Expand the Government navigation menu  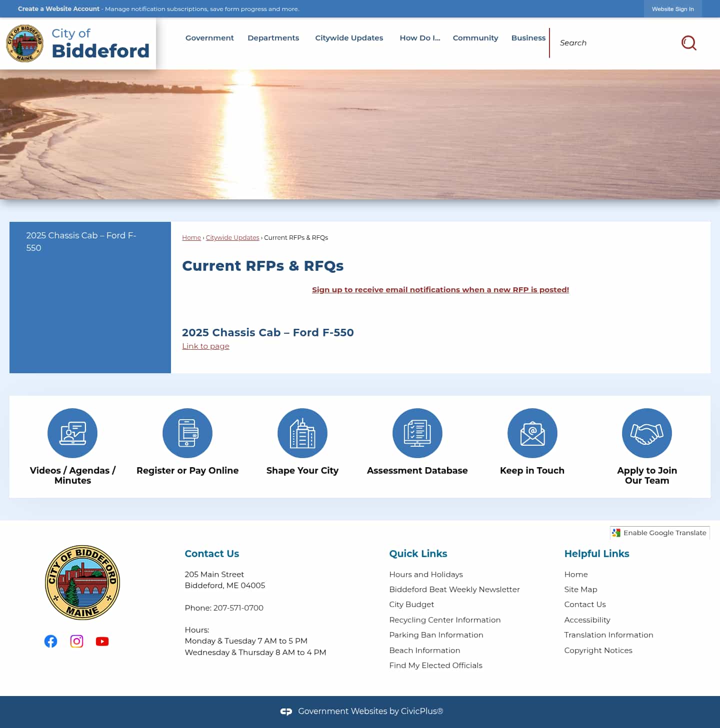[209, 37]
